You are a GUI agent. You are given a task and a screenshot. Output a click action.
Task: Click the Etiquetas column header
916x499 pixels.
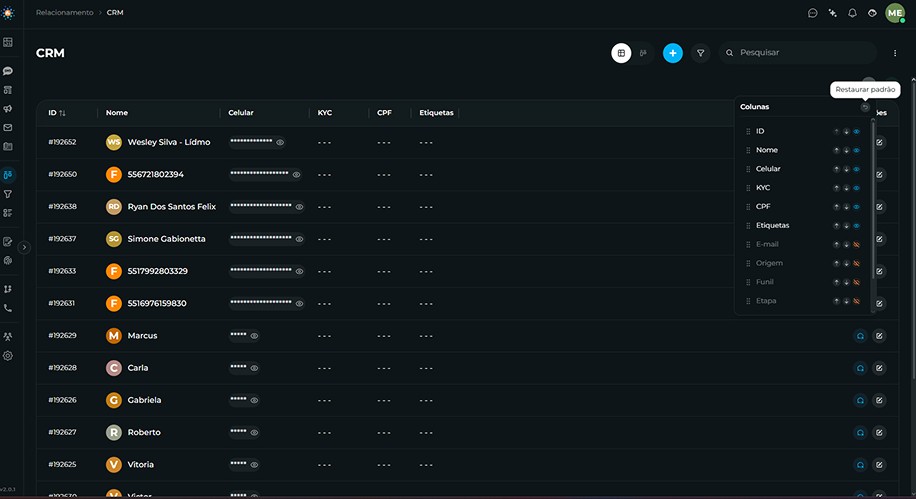click(436, 113)
